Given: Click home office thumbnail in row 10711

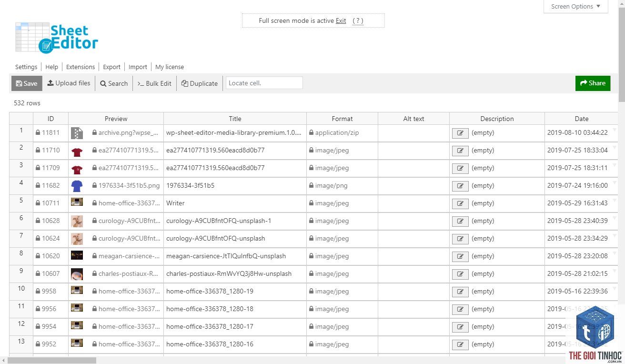Looking at the screenshot, I should click(x=77, y=202).
